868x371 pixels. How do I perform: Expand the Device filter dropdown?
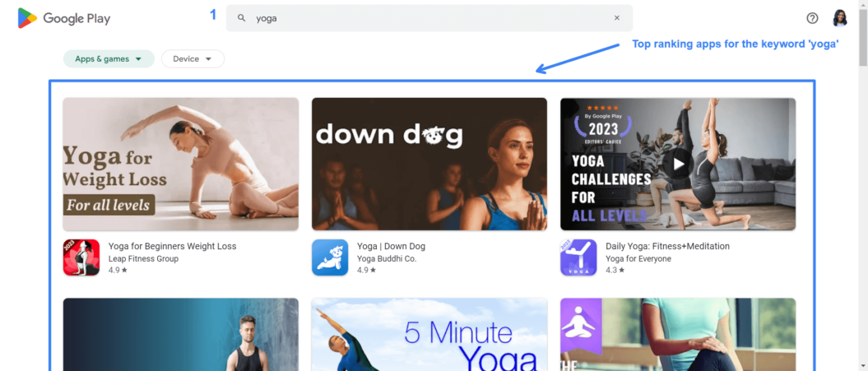coord(193,58)
